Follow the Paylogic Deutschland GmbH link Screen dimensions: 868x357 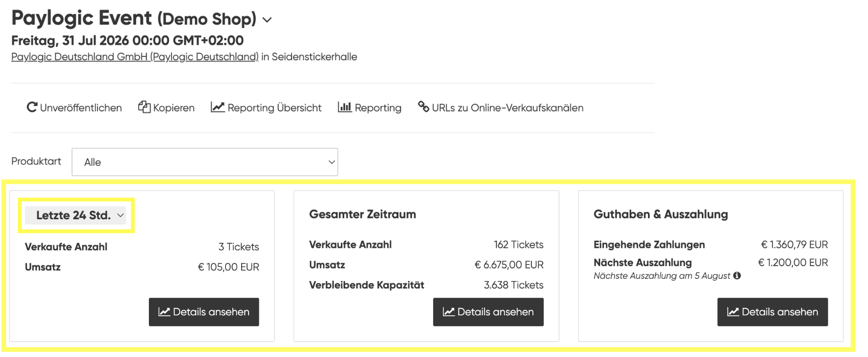[x=135, y=57]
